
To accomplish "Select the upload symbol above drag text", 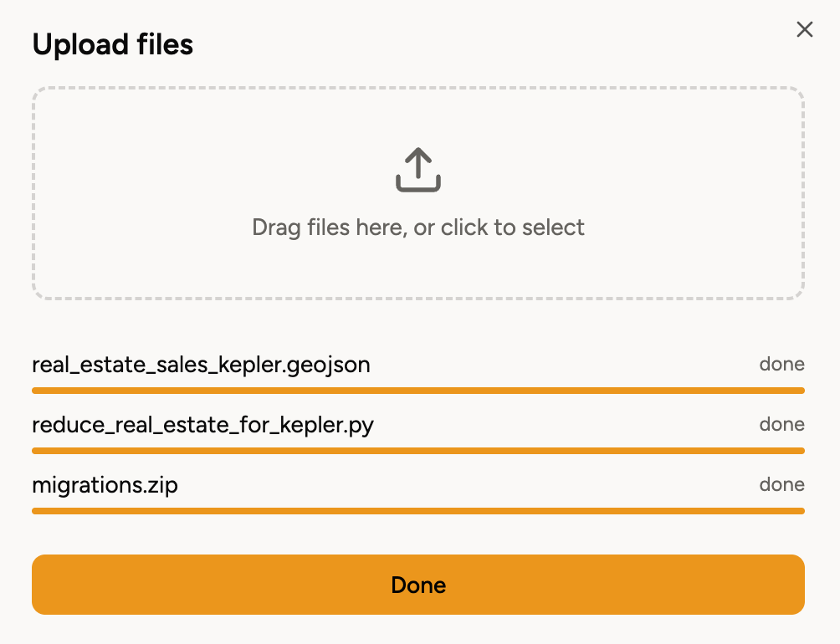I will click(418, 169).
